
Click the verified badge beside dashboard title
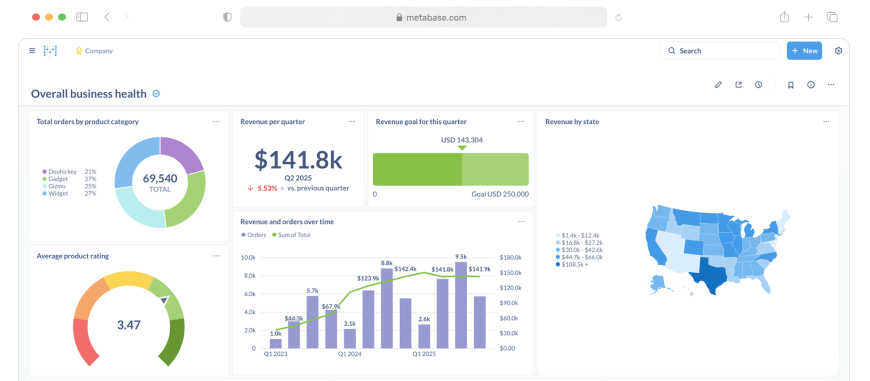156,94
